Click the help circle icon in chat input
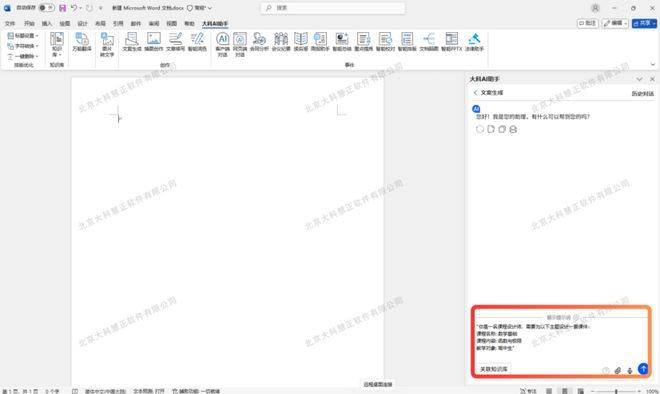Screen dimensions: 660x394 [x=606, y=370]
